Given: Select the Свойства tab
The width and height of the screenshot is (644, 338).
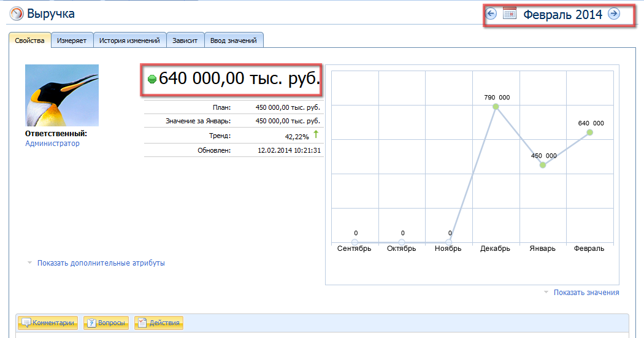Looking at the screenshot, I should point(29,40).
